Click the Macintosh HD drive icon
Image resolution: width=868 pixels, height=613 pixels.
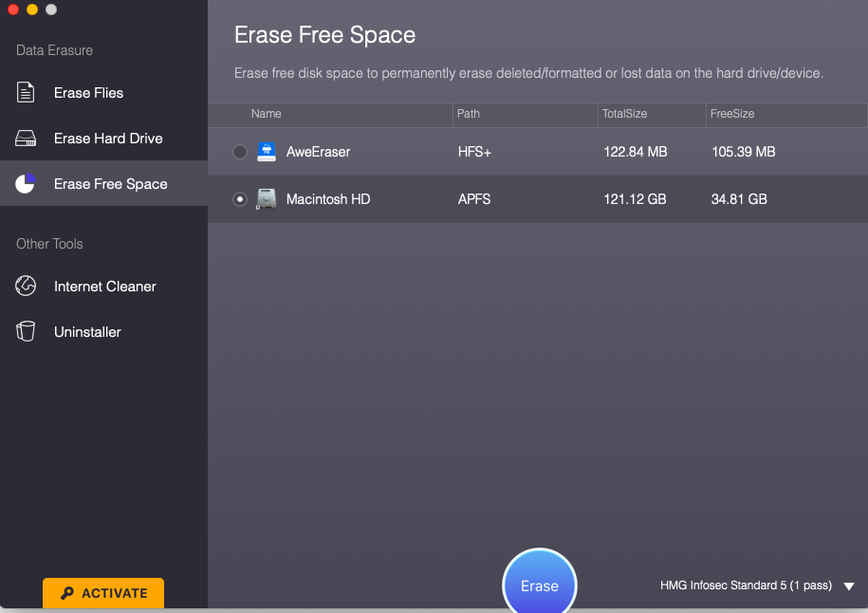(x=267, y=198)
